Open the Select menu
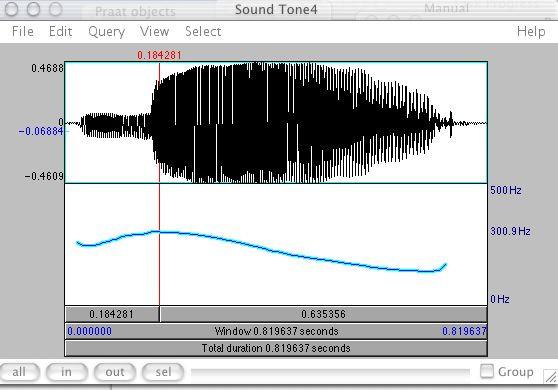 (203, 32)
